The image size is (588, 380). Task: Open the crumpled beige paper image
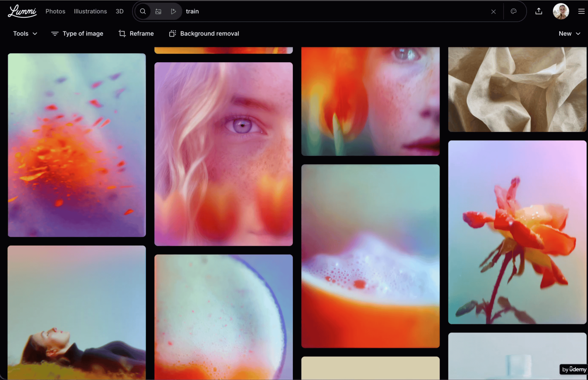point(517,89)
